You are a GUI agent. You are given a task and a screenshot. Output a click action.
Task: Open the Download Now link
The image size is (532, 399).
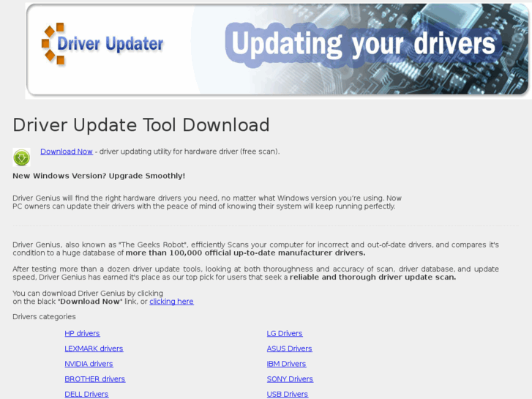pyautogui.click(x=67, y=152)
